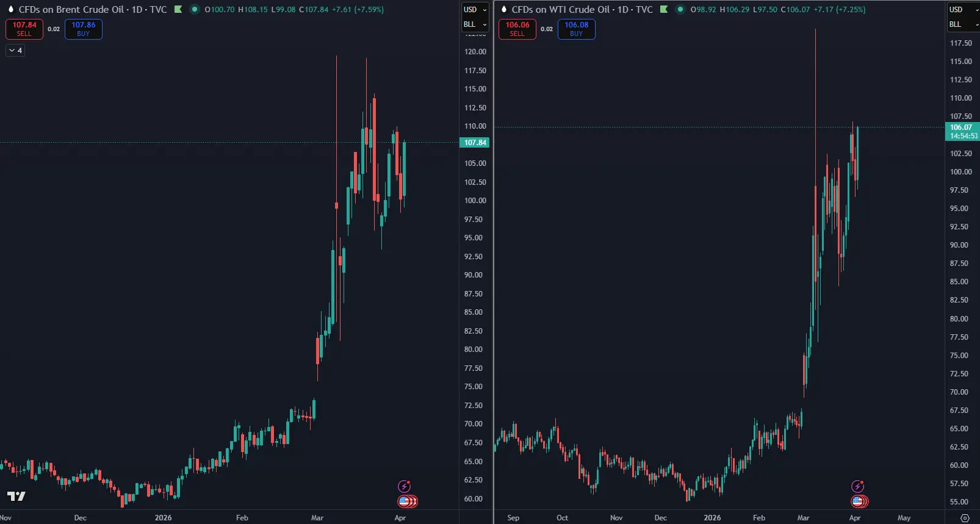Open the USD currency dropdown on WTI chart
Viewport: 980px width, 524px height.
[x=963, y=9]
